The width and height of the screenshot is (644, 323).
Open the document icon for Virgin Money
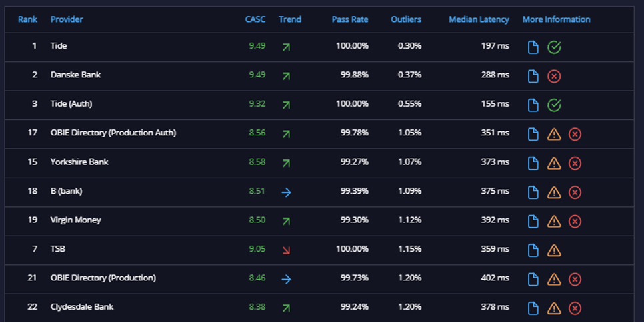pyautogui.click(x=533, y=221)
